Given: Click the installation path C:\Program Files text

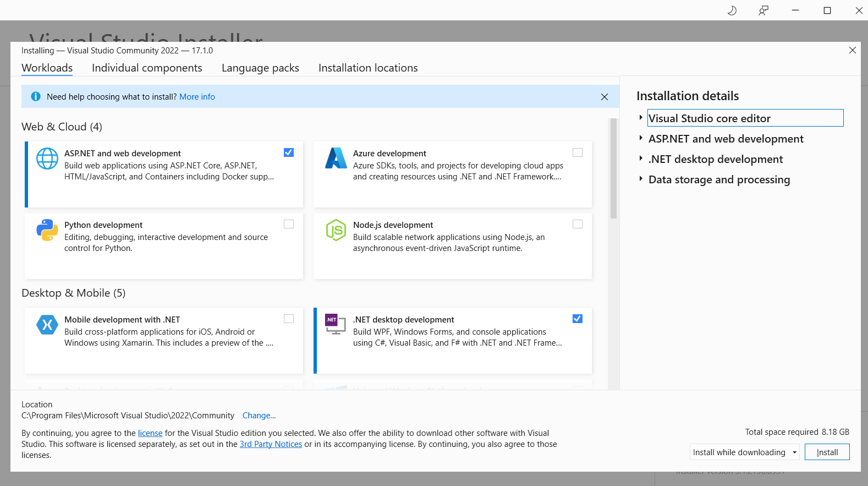Looking at the screenshot, I should coord(128,416).
